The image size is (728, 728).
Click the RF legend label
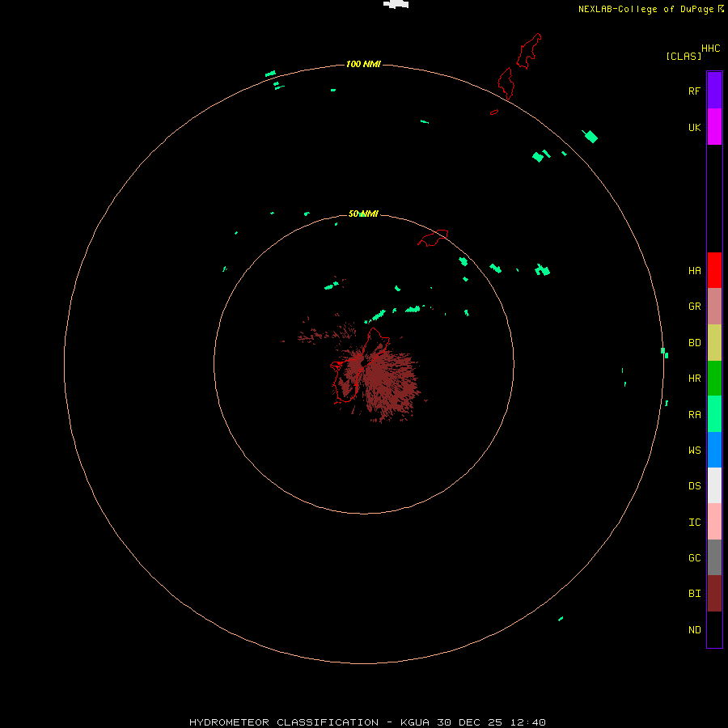pyautogui.click(x=694, y=91)
